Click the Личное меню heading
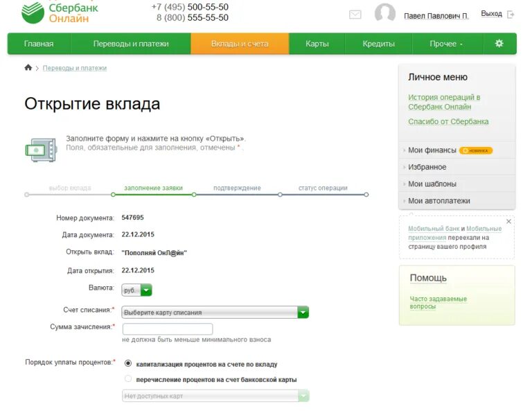Image resolution: width=532 pixels, height=411 pixels. point(438,77)
